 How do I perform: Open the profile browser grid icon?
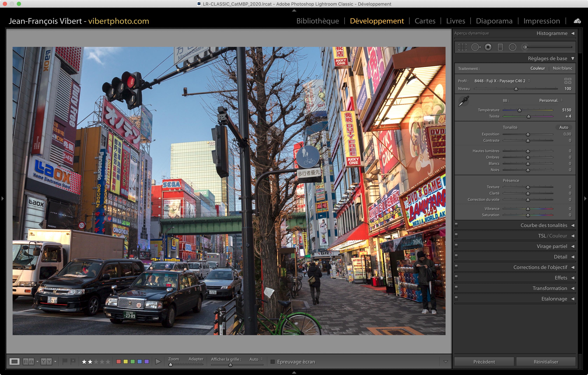click(568, 81)
